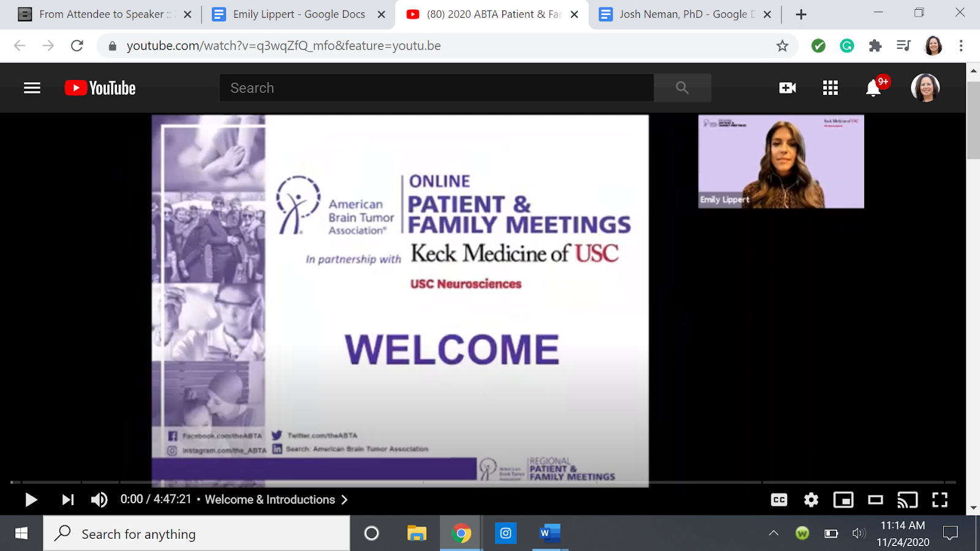This screenshot has width=980, height=551.
Task: Switch to From Attendee to Speaker tab
Action: [104, 14]
